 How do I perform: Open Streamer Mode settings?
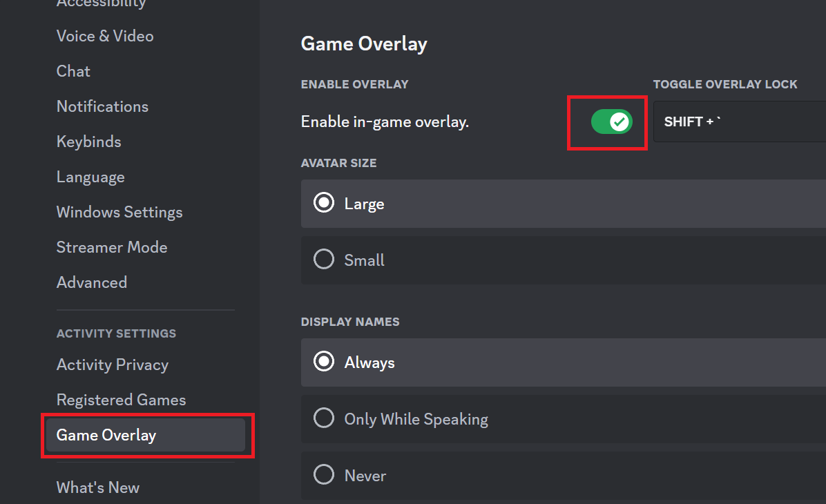coord(112,247)
